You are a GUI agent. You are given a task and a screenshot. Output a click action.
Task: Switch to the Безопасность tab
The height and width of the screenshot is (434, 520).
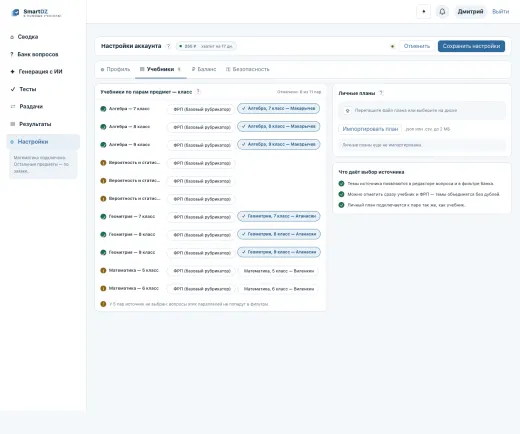click(x=248, y=69)
